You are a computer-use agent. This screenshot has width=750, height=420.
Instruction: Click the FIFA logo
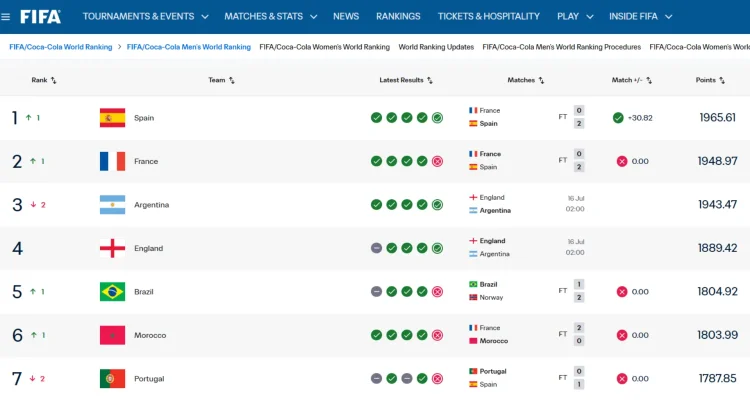coord(41,17)
